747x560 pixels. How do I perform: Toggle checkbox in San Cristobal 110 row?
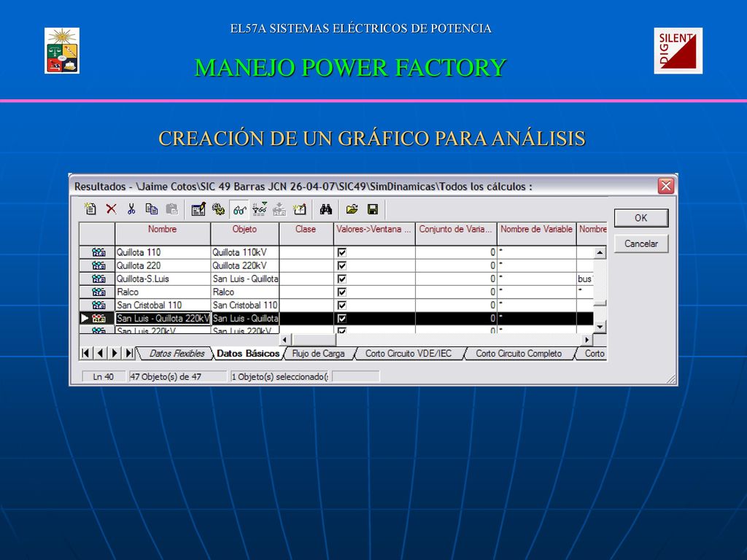click(x=342, y=305)
